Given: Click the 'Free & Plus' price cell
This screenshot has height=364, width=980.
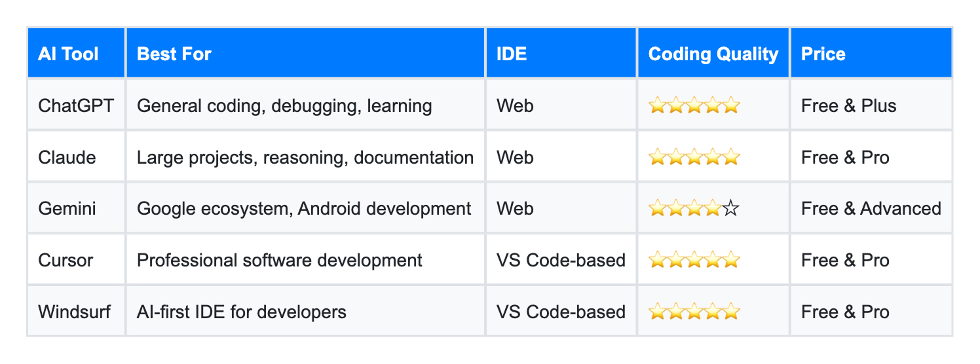Looking at the screenshot, I should pos(871,105).
